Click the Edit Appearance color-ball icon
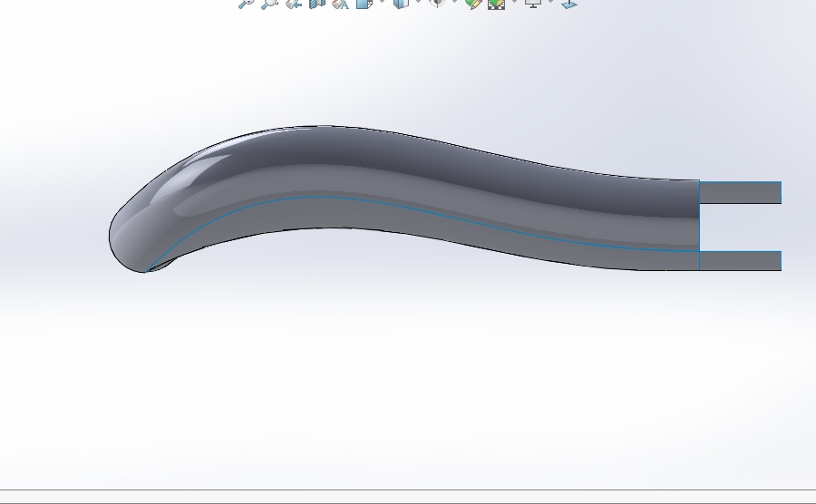Screen dimensions: 816x504 tap(473, 3)
